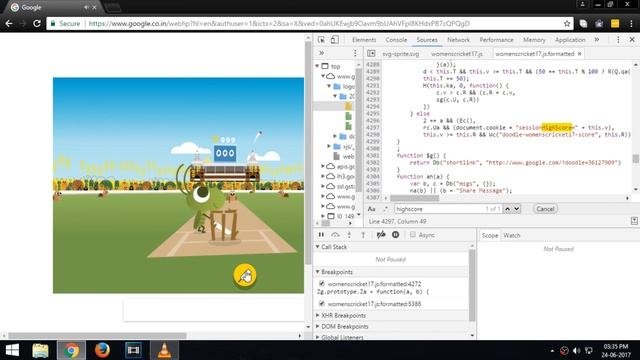Launch Firefox from taskbar
The width and height of the screenshot is (640, 360).
point(102,351)
